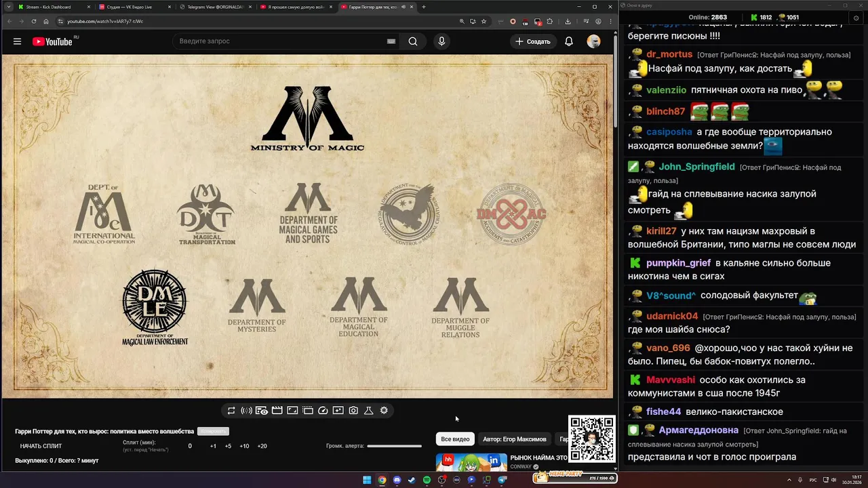The width and height of the screenshot is (868, 488).
Task: Select the Автор: Егор Максимов chip
Action: [515, 439]
